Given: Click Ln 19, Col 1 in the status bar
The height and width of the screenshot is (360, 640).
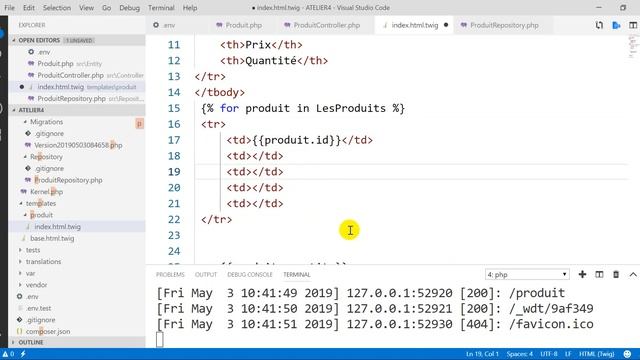Looking at the screenshot, I should tap(482, 354).
